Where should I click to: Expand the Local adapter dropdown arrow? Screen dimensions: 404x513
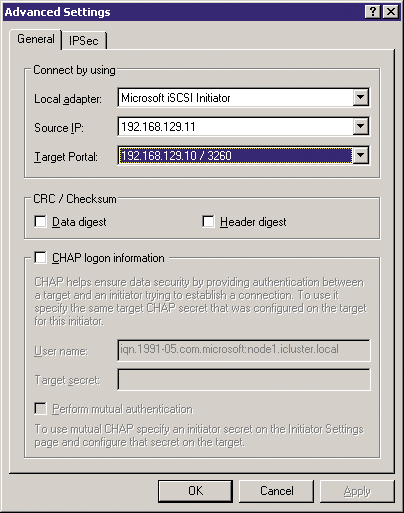tap(360, 97)
